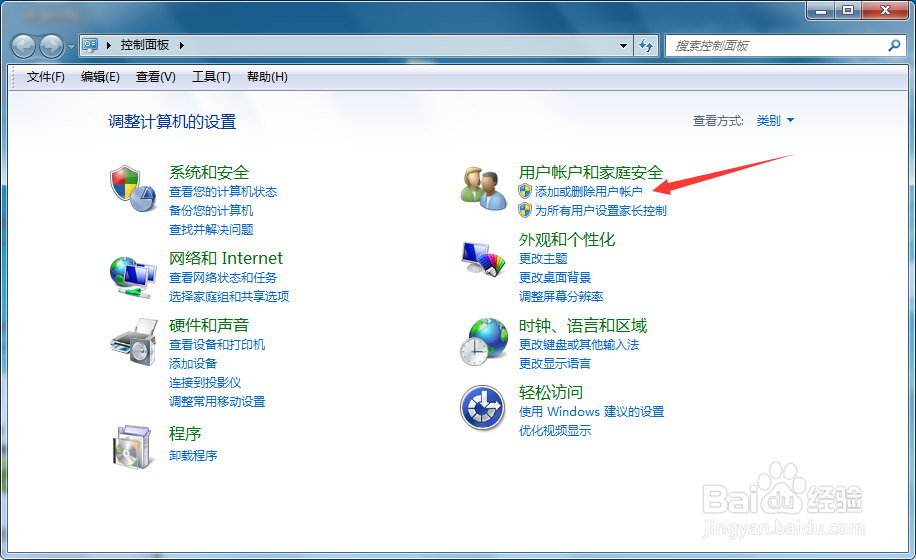Click 更改主题 link
This screenshot has width=916, height=560.
(x=543, y=258)
